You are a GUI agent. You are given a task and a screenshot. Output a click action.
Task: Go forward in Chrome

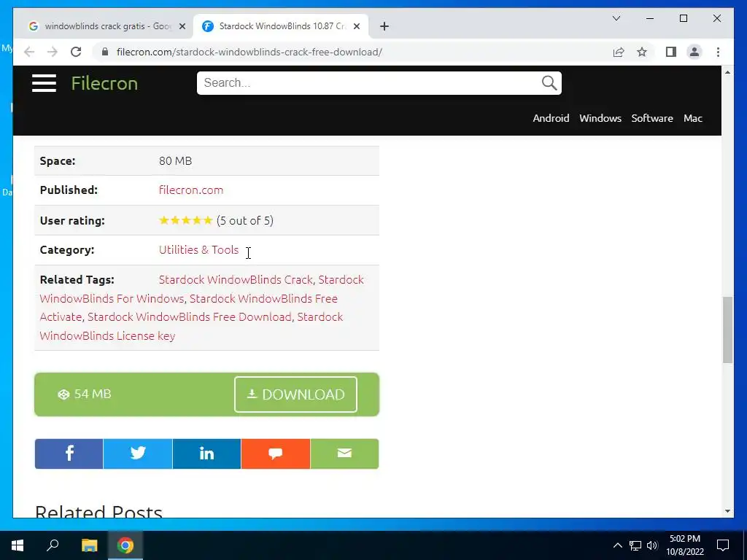53,52
